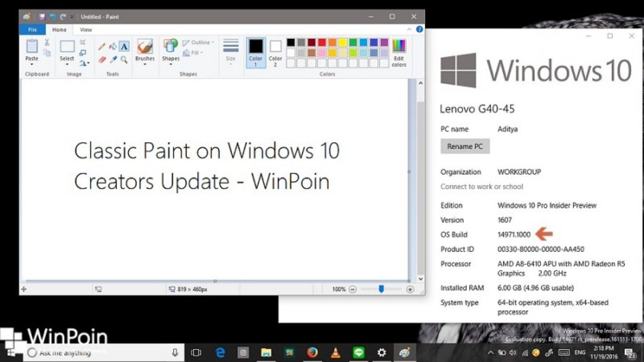Click the Redo arrow in Paint title bar
Image resolution: width=644 pixels, height=362 pixels.
(x=63, y=17)
